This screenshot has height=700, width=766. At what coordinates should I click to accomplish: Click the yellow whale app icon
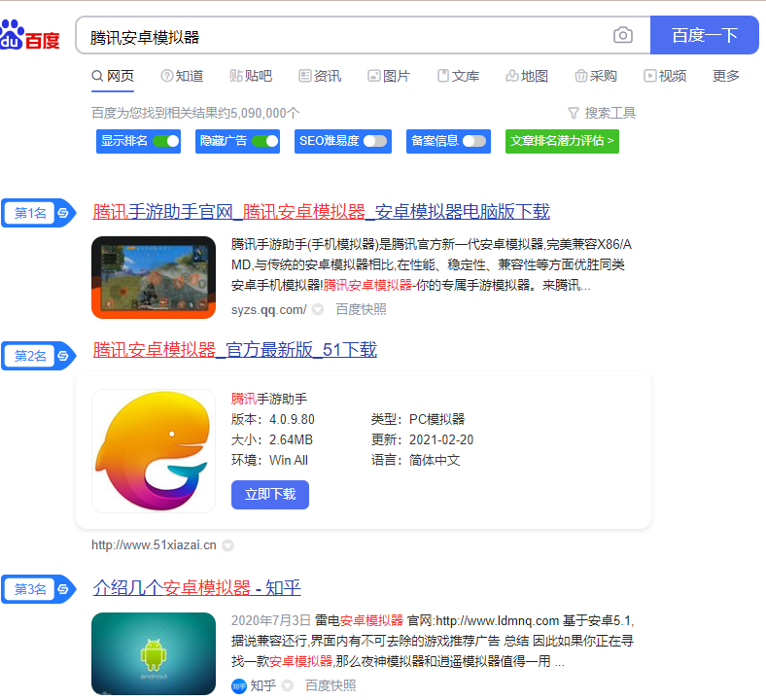pyautogui.click(x=154, y=451)
